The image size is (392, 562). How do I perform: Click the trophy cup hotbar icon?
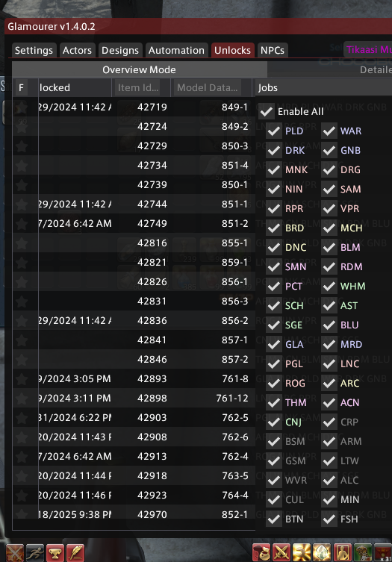coord(55,553)
